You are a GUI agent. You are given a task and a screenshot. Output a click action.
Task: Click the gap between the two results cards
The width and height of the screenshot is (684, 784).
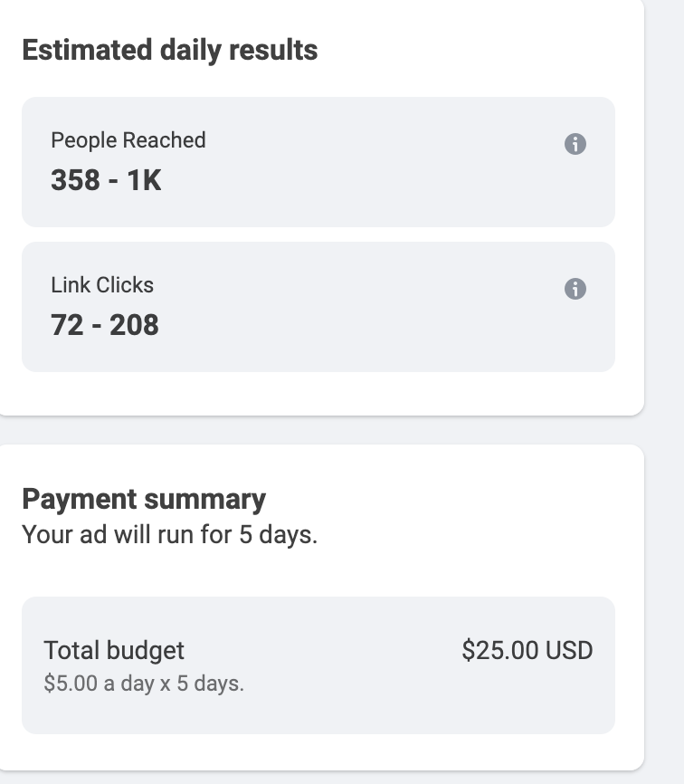coord(317,234)
